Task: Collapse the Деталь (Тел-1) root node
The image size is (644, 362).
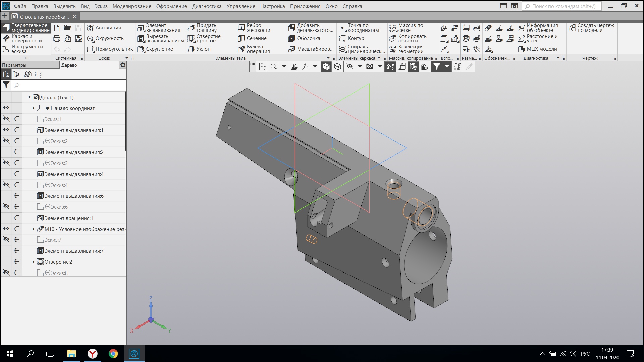Action: (x=30, y=97)
